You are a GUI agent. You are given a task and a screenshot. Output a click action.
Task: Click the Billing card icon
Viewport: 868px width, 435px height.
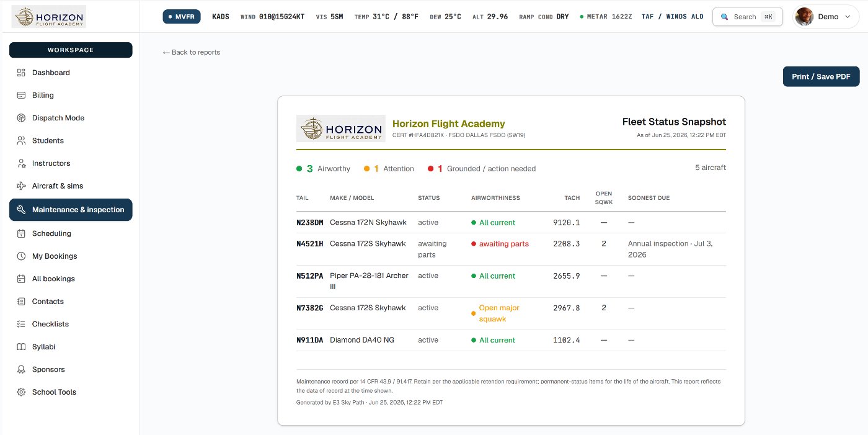click(x=21, y=95)
